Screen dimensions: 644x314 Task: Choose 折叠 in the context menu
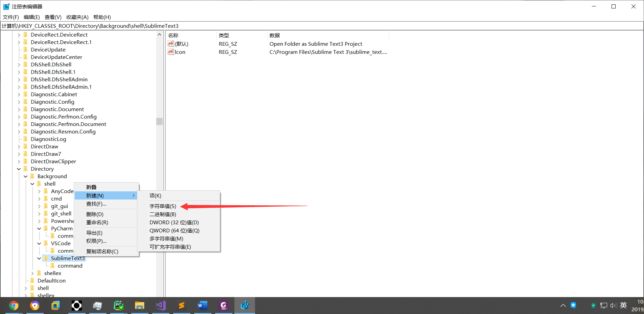(x=106, y=187)
